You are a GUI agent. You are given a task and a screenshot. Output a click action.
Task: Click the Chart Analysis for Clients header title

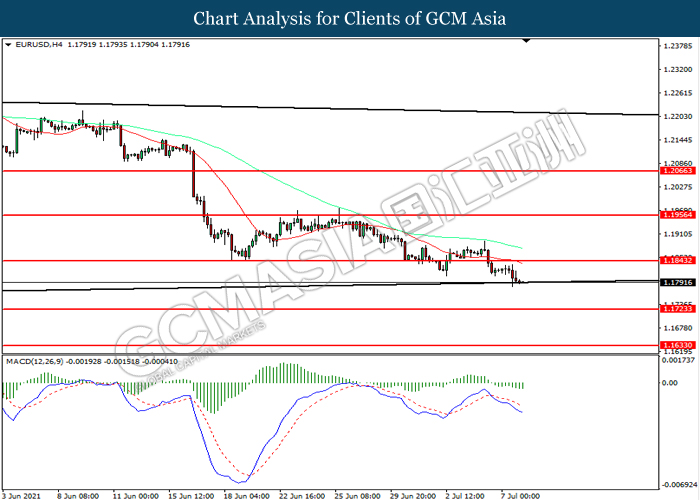[x=350, y=19]
